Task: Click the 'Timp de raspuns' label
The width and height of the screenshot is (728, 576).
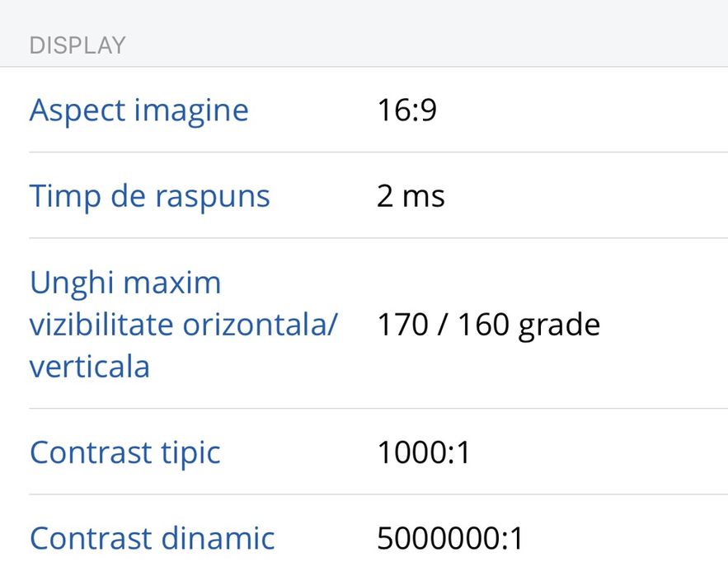Action: (x=149, y=196)
